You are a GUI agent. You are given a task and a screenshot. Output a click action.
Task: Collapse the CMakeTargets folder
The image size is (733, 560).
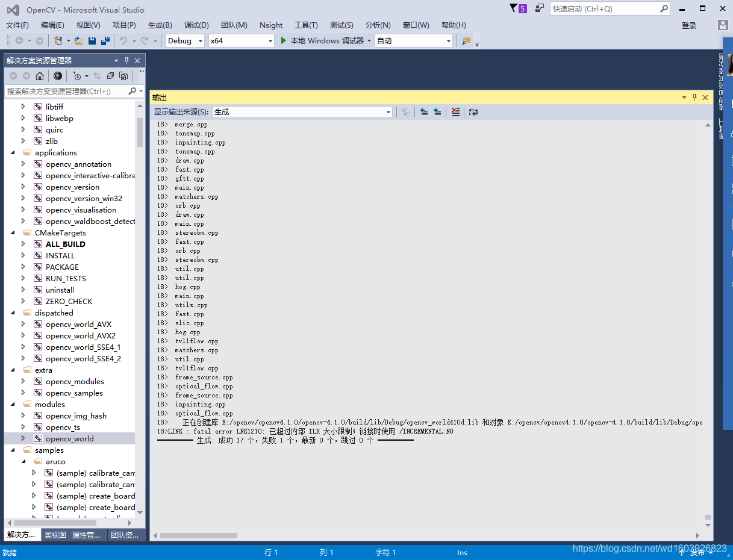click(13, 233)
